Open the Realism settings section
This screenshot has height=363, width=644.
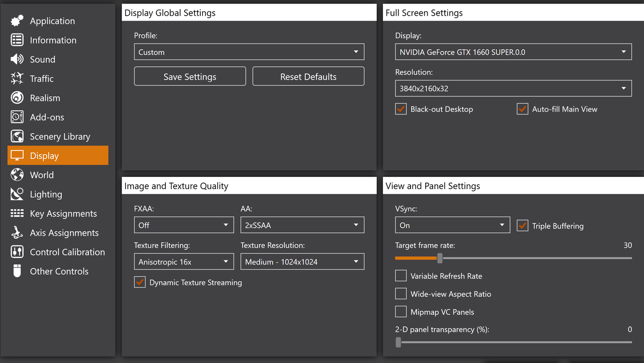(x=58, y=98)
